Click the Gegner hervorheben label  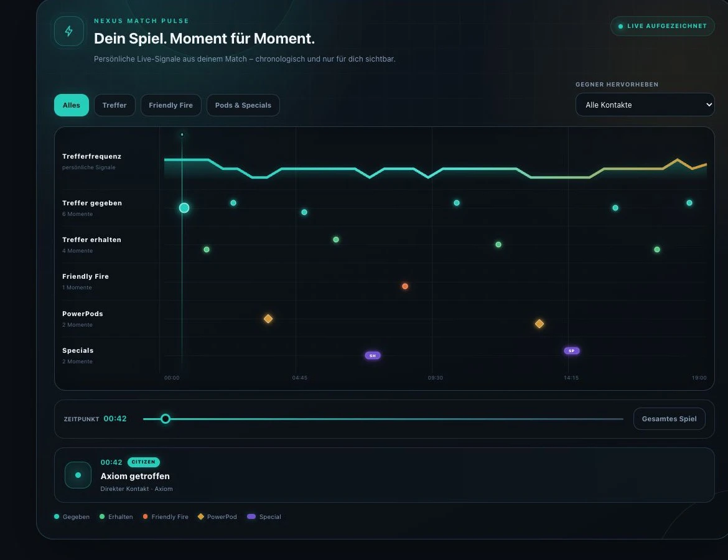coord(617,85)
